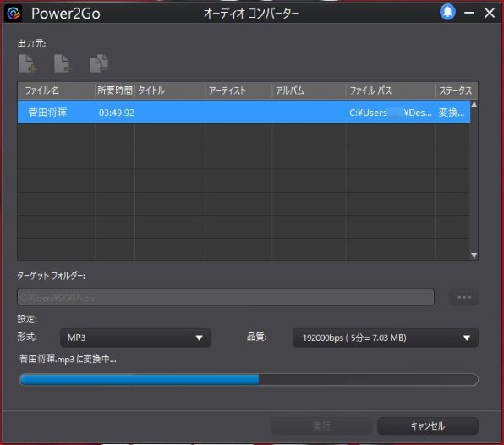Click the キャンセル button
The width and height of the screenshot is (504, 445).
pyautogui.click(x=428, y=426)
